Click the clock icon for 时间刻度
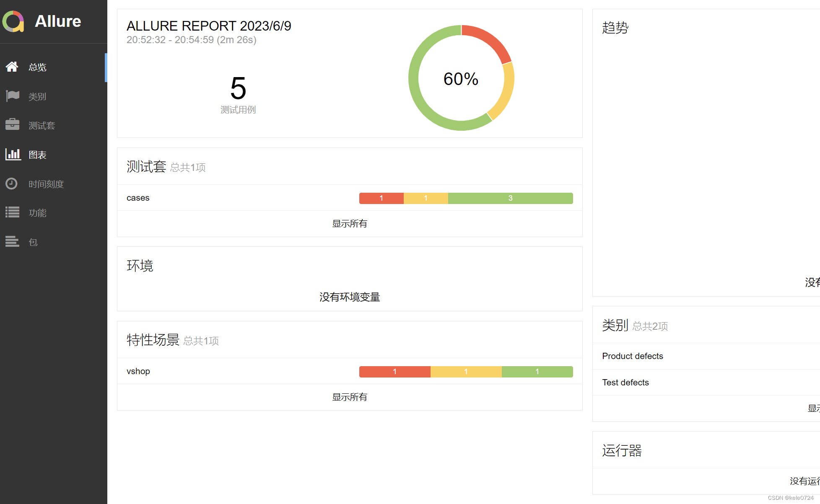The image size is (820, 504). coord(12,184)
